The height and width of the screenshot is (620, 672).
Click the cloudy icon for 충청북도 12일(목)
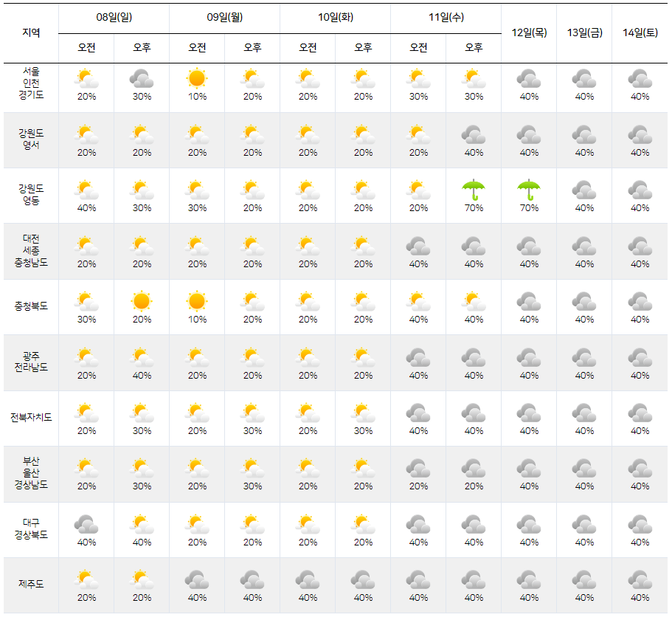click(x=529, y=301)
